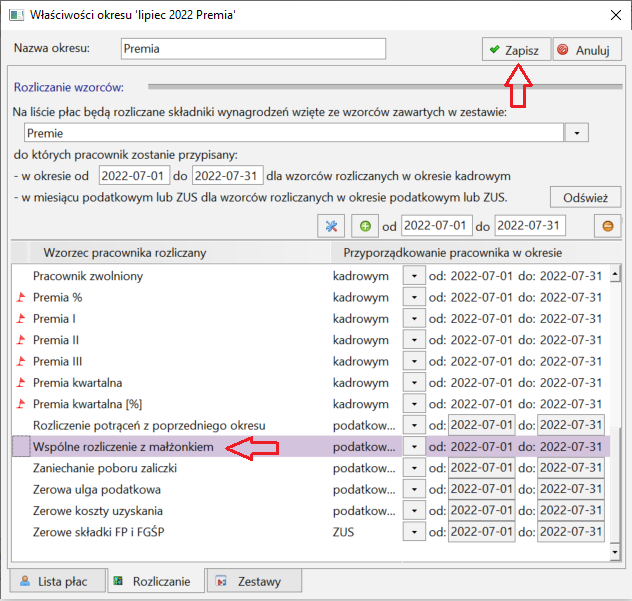
Task: Click the red flag next to Premia II
Action: tap(21, 340)
